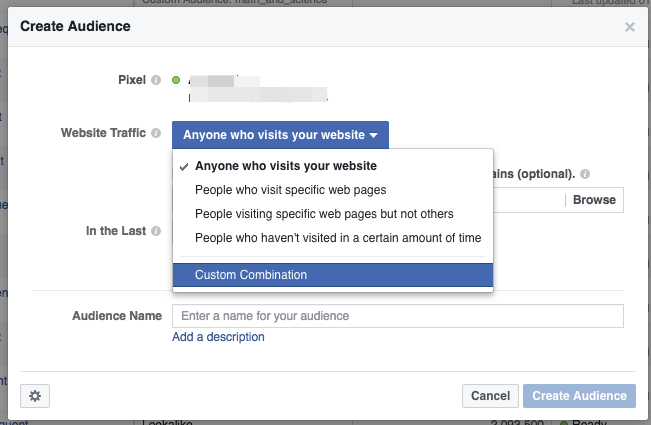This screenshot has width=651, height=425.
Task: Close the Create Audience dialog
Action: [630, 27]
